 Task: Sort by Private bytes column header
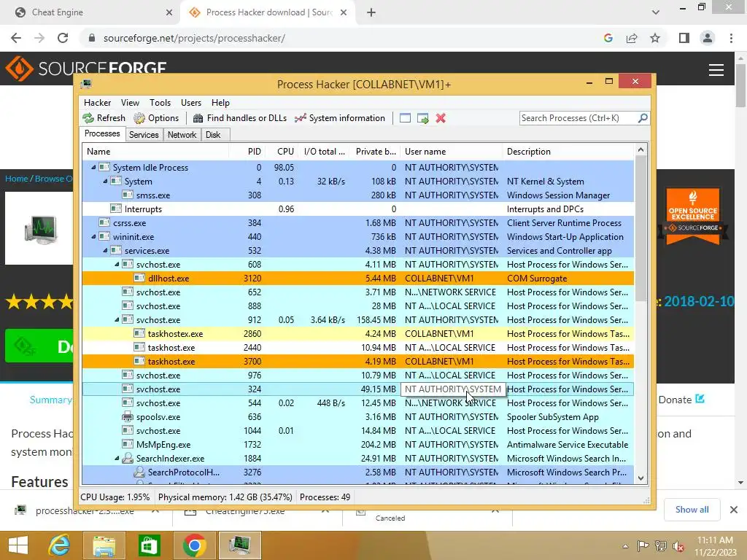tap(374, 152)
